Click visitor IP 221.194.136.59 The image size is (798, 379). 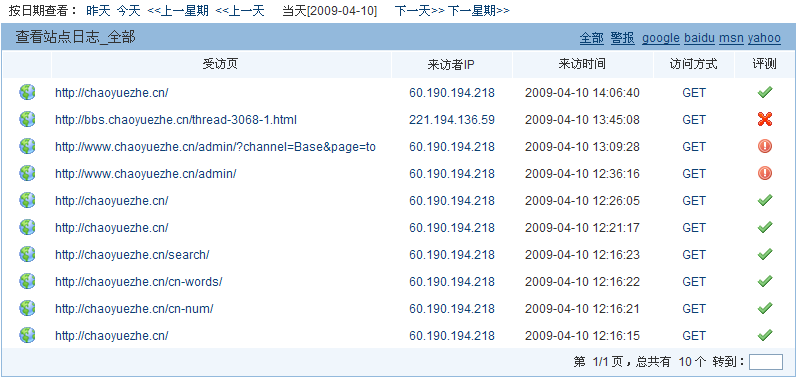point(452,120)
